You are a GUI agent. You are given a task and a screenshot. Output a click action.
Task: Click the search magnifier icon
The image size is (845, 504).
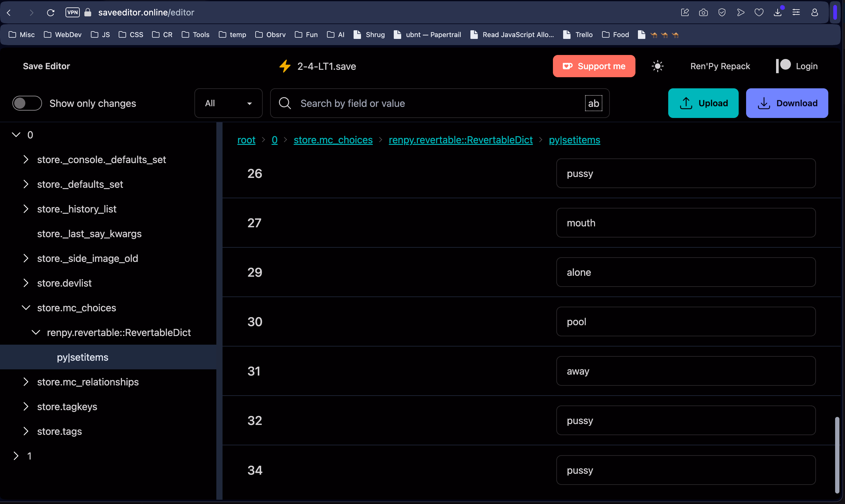[x=284, y=103]
